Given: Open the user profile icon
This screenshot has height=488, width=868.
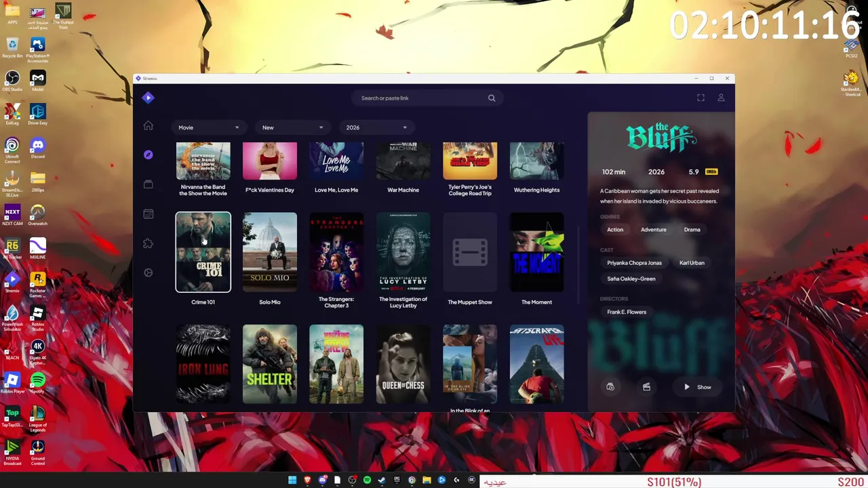Looking at the screenshot, I should 721,98.
